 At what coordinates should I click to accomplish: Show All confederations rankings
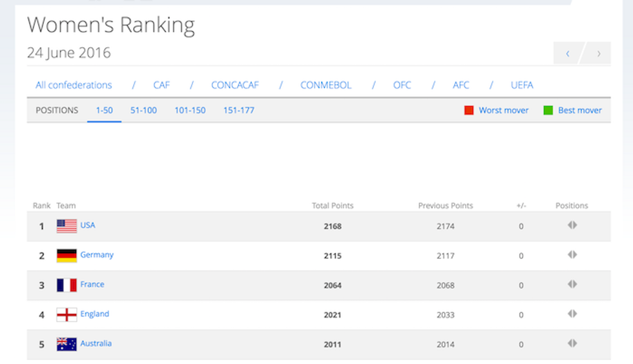coord(74,85)
